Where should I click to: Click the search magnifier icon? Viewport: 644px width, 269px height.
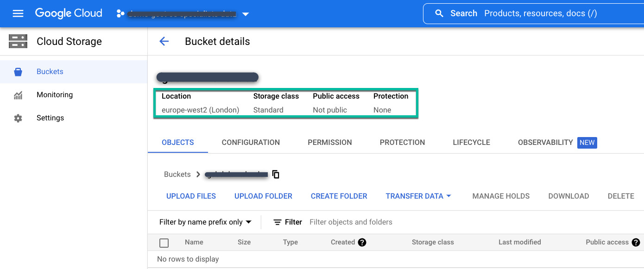click(439, 13)
